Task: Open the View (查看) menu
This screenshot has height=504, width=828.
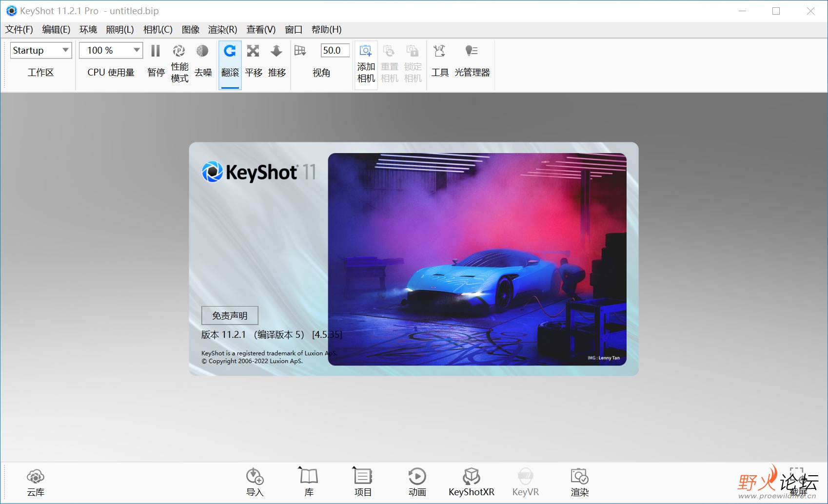Action: tap(261, 30)
